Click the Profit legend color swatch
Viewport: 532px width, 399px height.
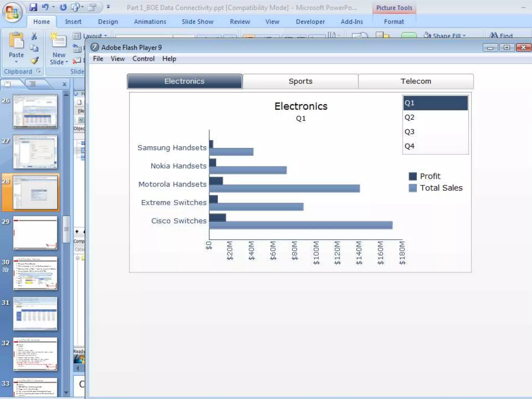413,176
